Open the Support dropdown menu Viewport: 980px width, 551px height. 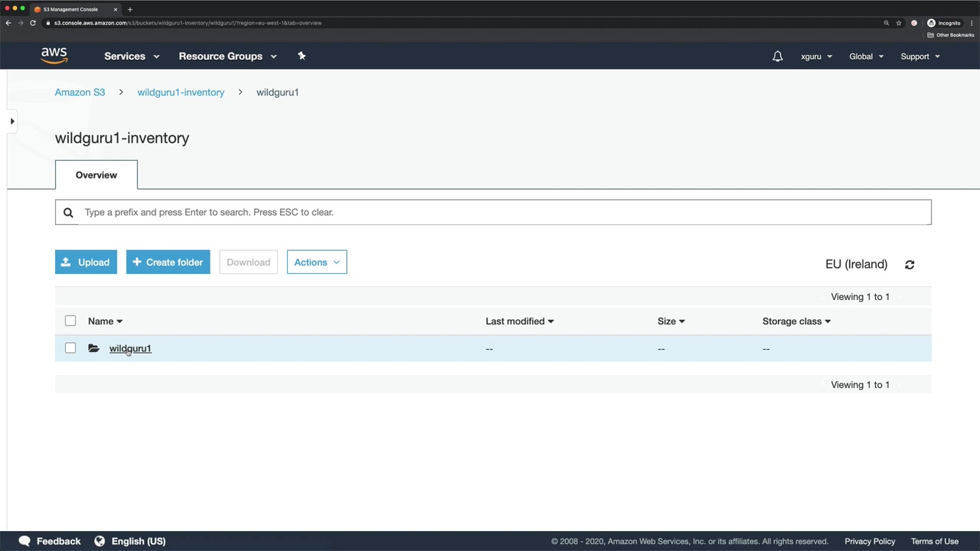coord(920,56)
